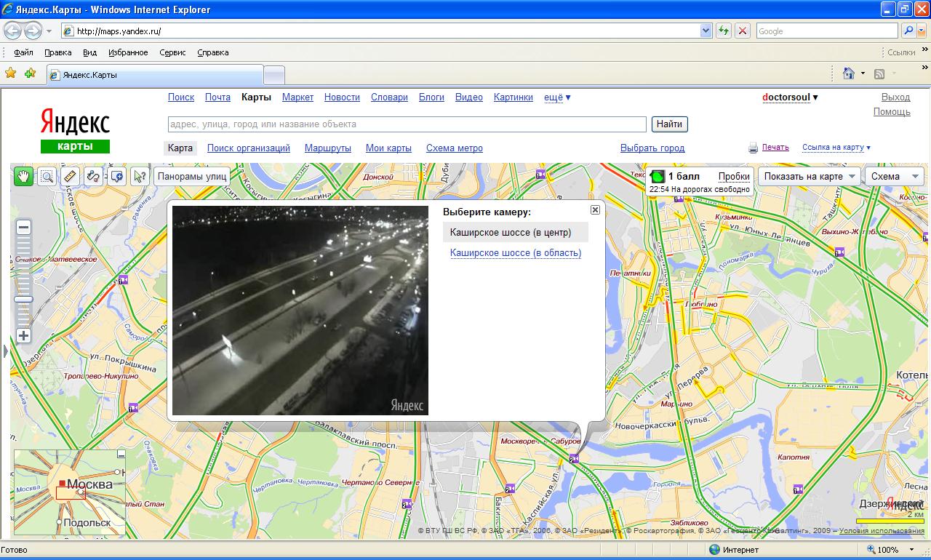This screenshot has height=560, width=931.
Task: Select camera 'Каширское шоссе (в область)'
Action: point(516,253)
